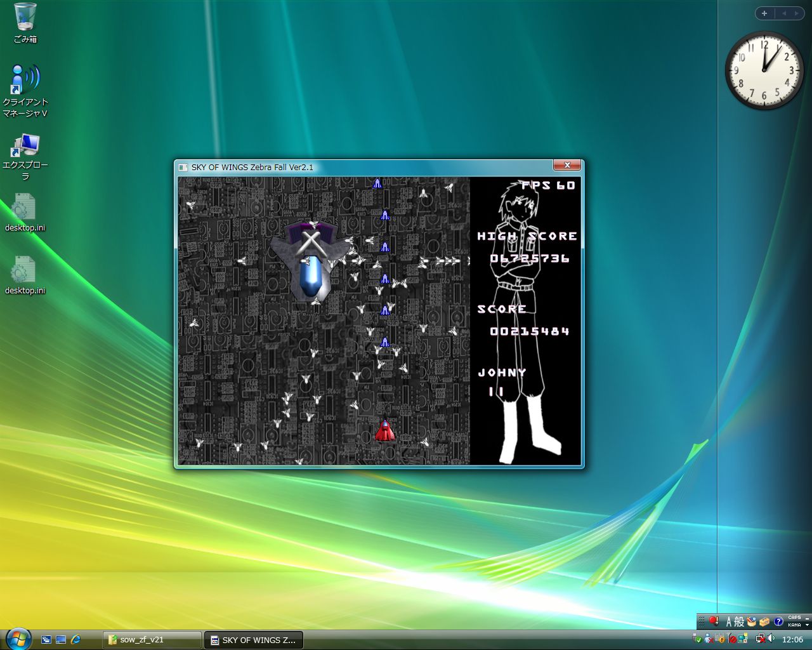Click the JOHNY label in game sidebar
812x650 pixels.
click(502, 373)
